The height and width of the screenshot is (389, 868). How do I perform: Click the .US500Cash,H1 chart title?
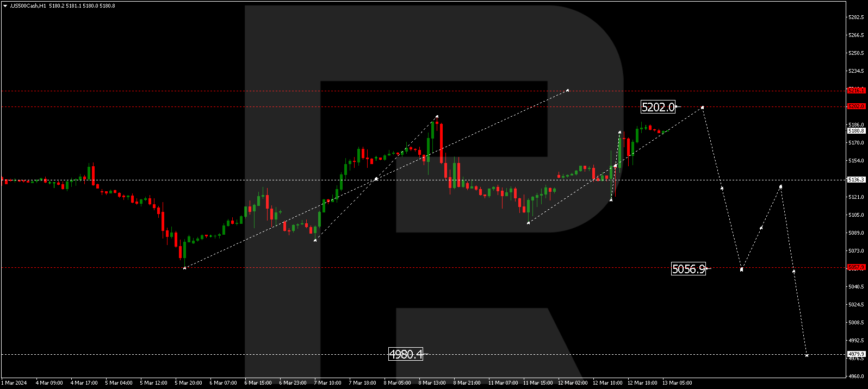[x=28, y=6]
